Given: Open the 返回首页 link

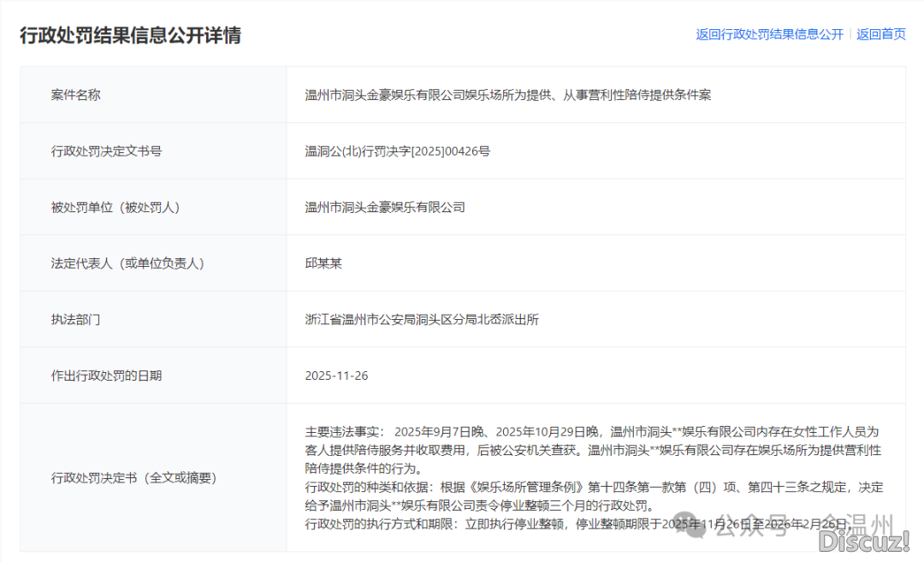Looking at the screenshot, I should point(880,34).
